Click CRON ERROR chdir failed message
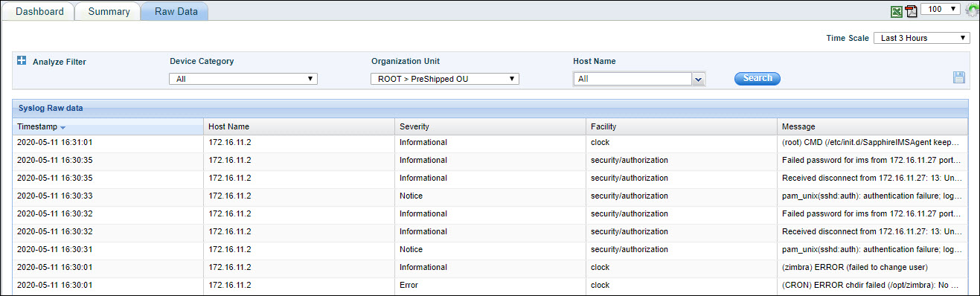Image resolution: width=980 pixels, height=296 pixels. click(x=871, y=285)
